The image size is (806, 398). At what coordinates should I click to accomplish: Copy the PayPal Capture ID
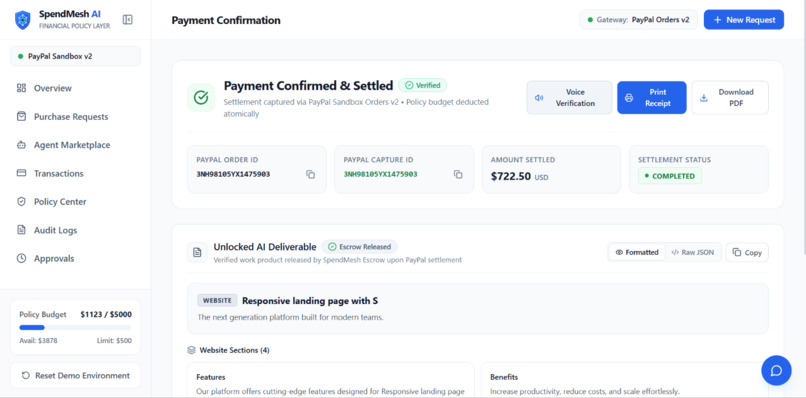pyautogui.click(x=458, y=174)
